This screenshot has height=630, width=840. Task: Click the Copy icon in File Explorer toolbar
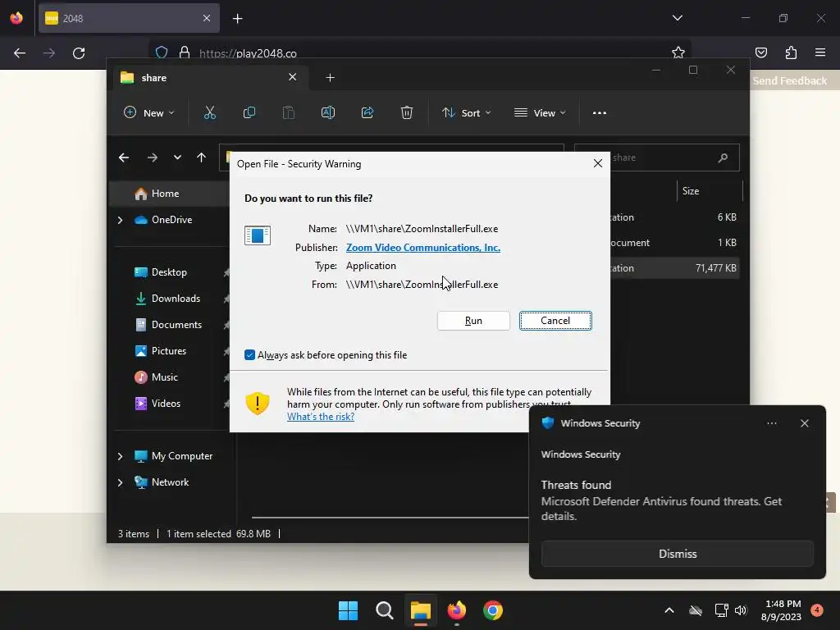tap(249, 112)
